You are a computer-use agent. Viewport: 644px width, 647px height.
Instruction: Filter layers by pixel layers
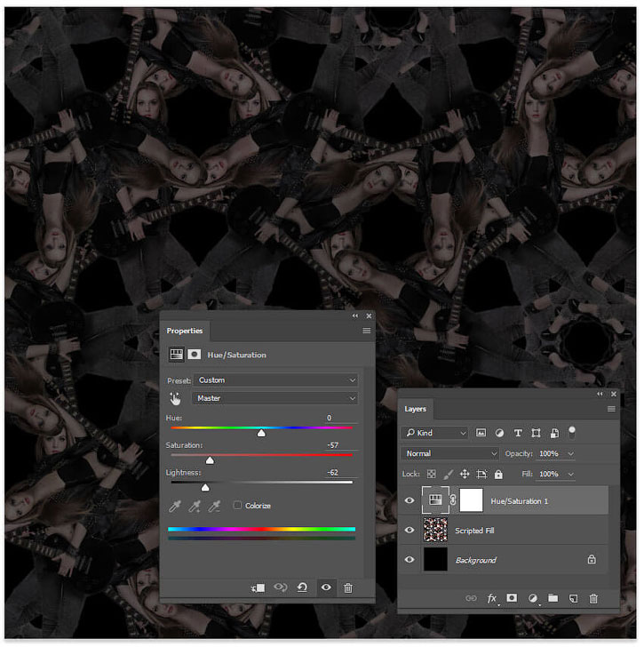482,435
